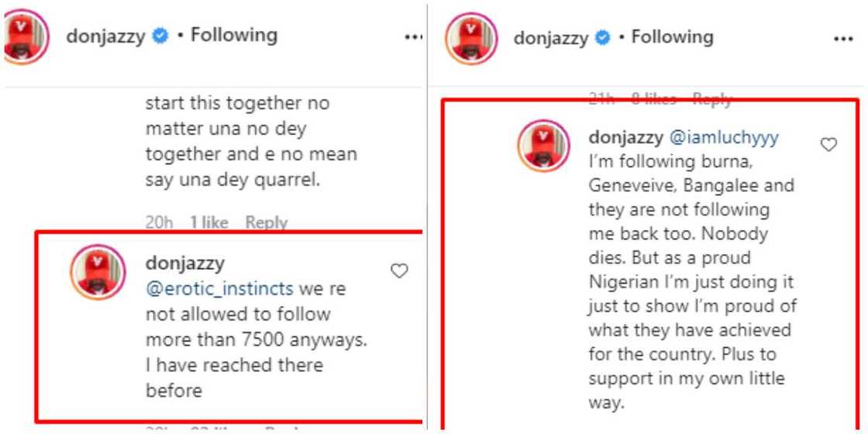Open the three-dot menu in the right post header
The width and height of the screenshot is (868, 434).
(x=842, y=38)
